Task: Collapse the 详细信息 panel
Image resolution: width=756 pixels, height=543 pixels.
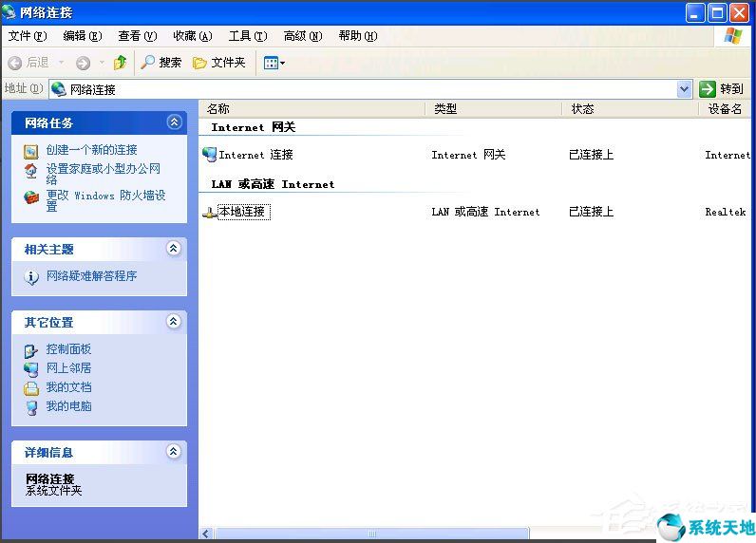Action: [x=174, y=451]
